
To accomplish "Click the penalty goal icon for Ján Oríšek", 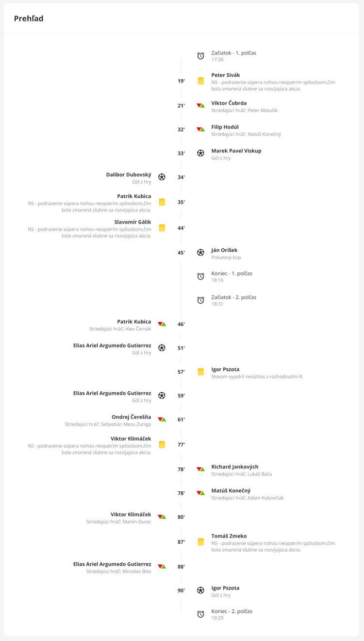I will point(200,253).
